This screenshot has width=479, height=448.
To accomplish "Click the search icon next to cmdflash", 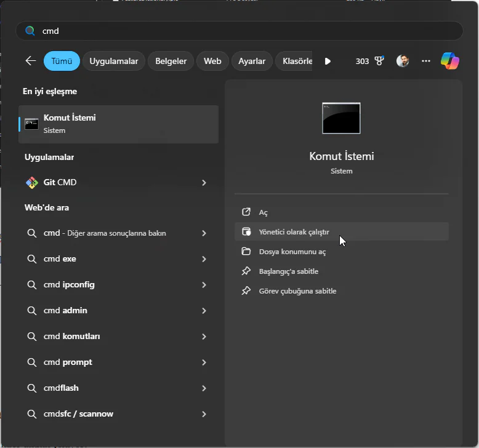I will coord(32,388).
